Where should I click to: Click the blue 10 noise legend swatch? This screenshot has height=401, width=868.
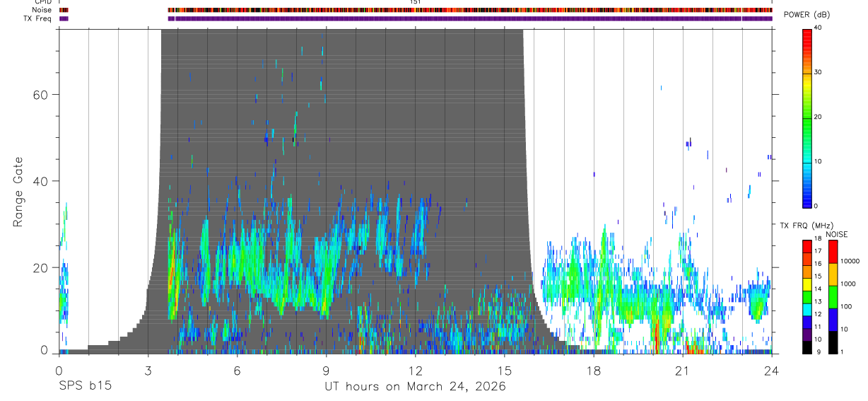click(x=833, y=319)
